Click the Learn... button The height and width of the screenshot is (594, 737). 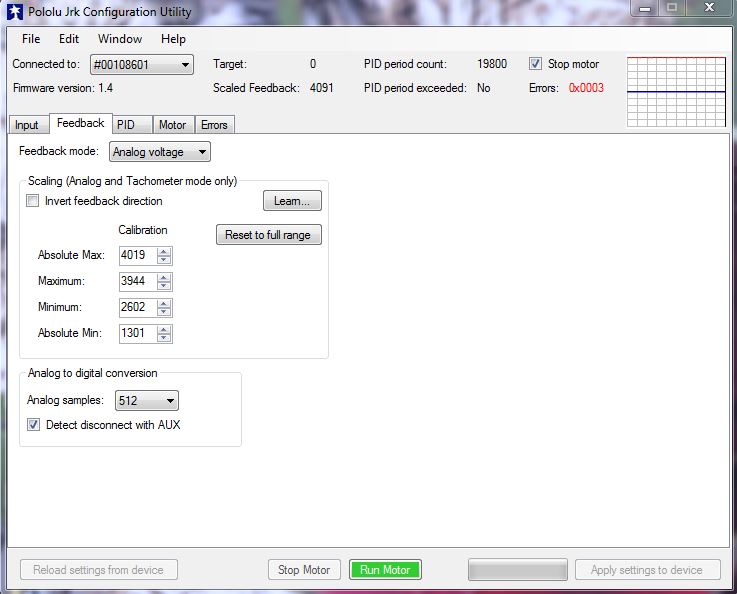point(292,201)
